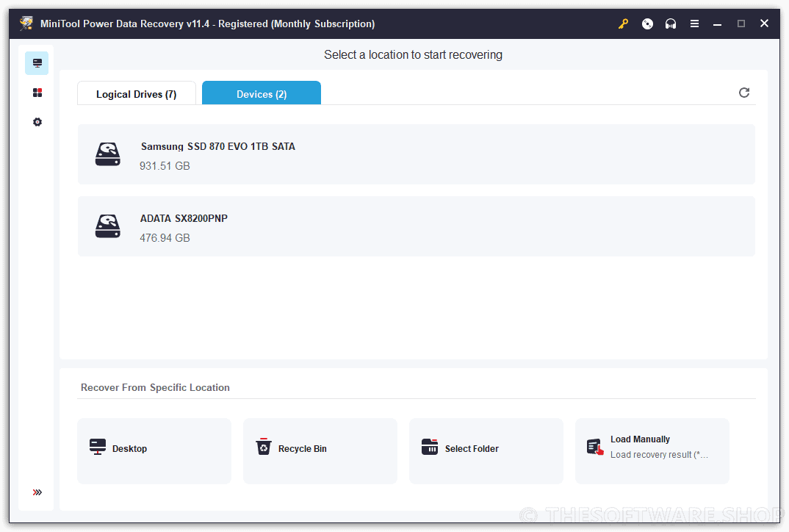
Task: Recover from Recycle Bin
Action: (x=320, y=451)
